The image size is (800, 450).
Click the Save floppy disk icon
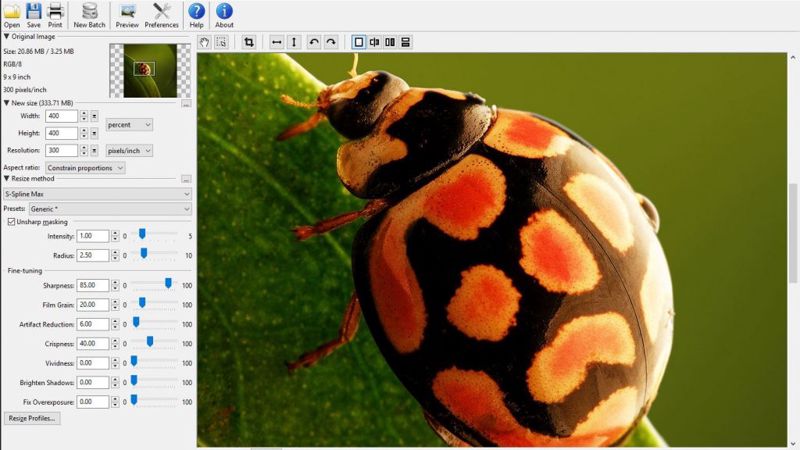click(34, 15)
